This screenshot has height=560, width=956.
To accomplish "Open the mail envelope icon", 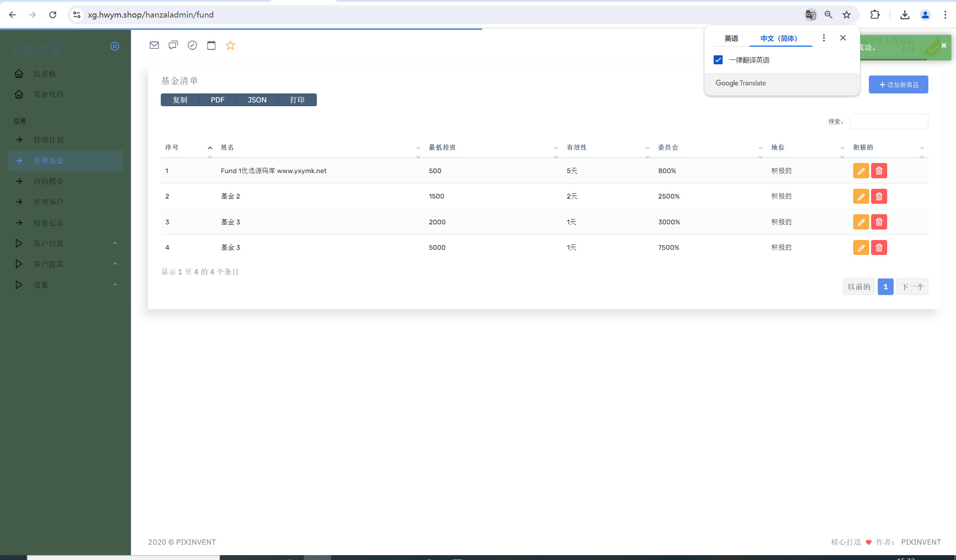I will [x=154, y=46].
